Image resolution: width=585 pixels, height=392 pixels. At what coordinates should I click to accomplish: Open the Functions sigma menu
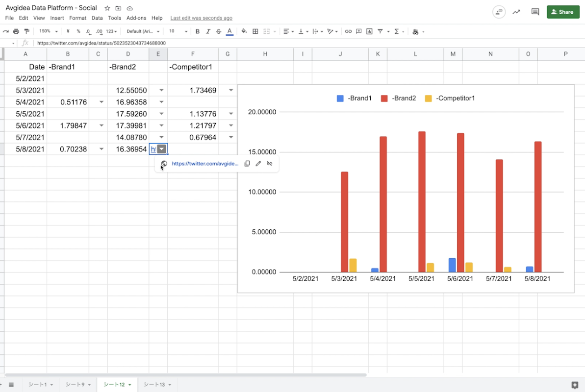coord(397,31)
